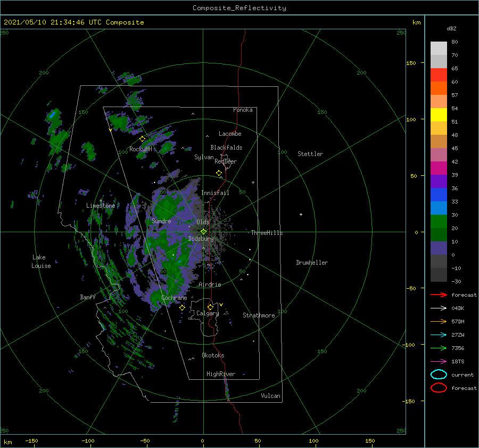This screenshot has width=479, height=448.
Task: Click the Didsbury city label
Action: point(201,239)
